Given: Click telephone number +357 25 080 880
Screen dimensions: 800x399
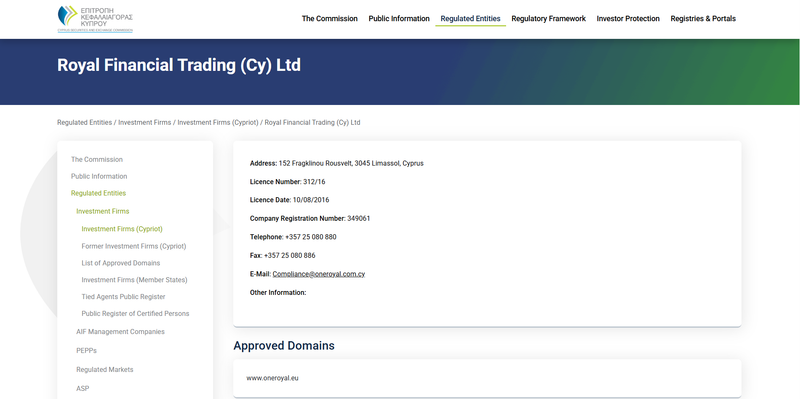Looking at the screenshot, I should 311,237.
